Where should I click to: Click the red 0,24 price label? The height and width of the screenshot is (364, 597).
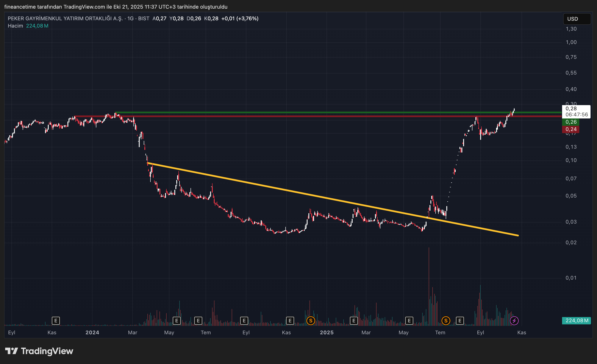pos(570,129)
